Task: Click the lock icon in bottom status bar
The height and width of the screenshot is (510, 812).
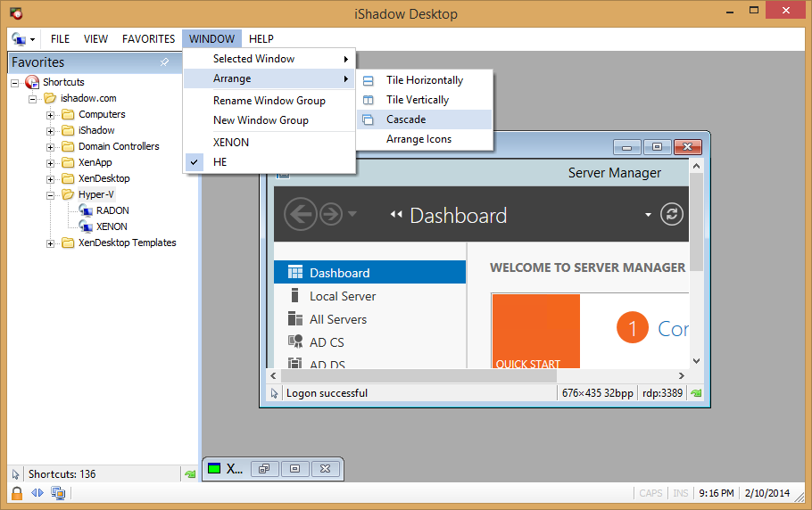Action: click(x=17, y=493)
